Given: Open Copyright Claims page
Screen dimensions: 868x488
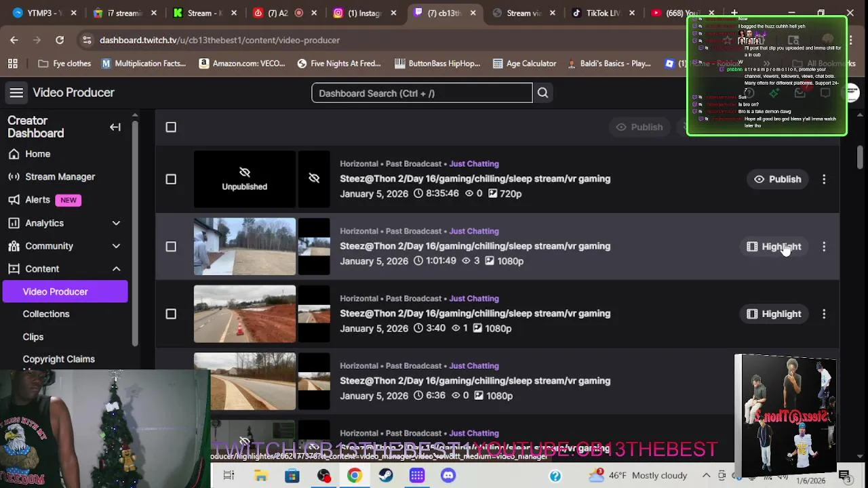Looking at the screenshot, I should point(58,359).
